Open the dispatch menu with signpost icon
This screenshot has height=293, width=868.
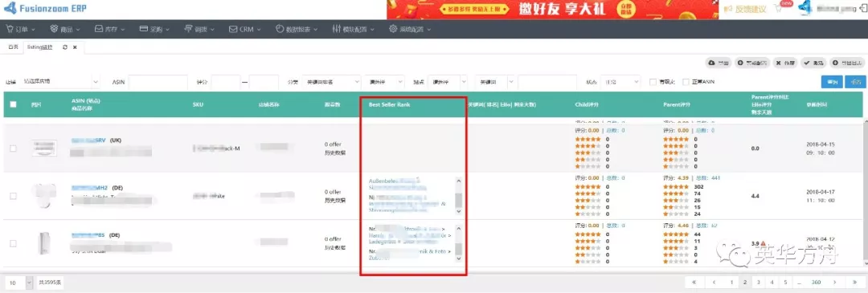pyautogui.click(x=200, y=29)
